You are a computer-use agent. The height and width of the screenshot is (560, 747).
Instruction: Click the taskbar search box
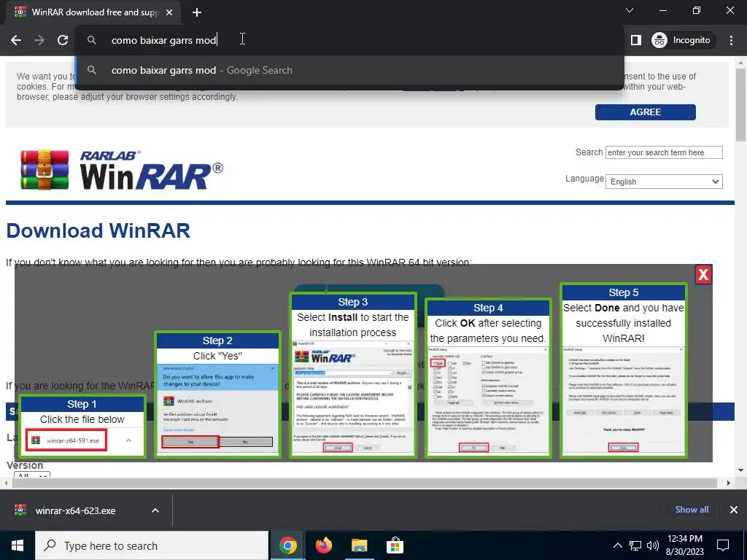pos(152,545)
